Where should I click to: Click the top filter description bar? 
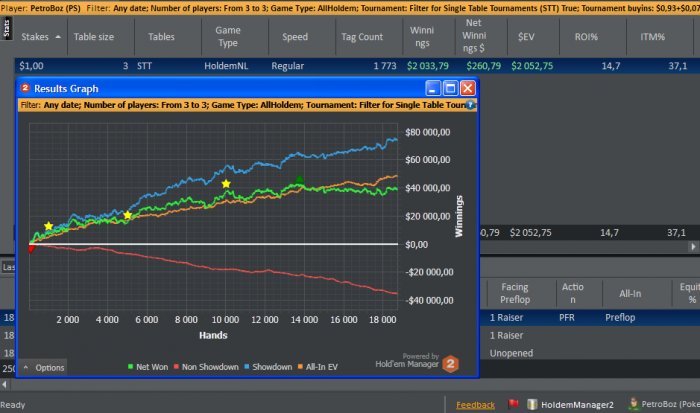tap(350, 8)
